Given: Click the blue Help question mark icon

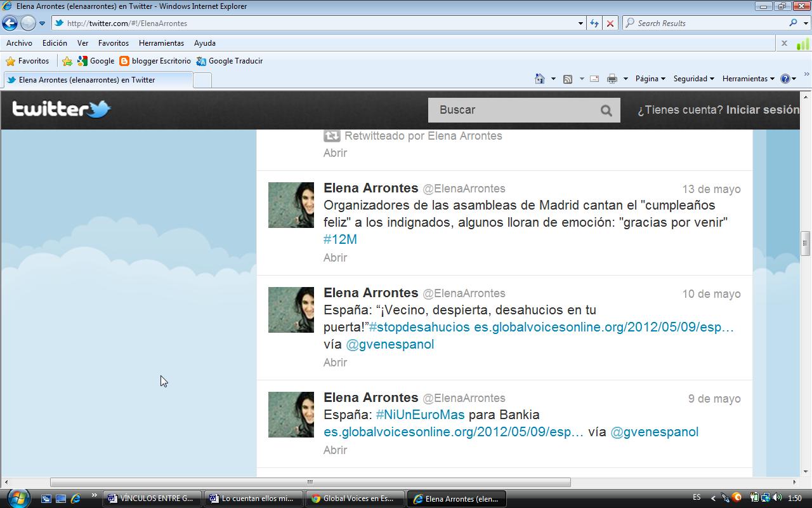Looking at the screenshot, I should [x=785, y=79].
